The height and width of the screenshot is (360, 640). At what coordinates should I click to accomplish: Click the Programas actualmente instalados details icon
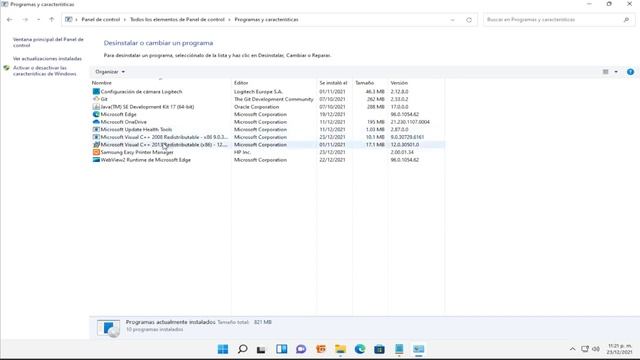click(109, 328)
